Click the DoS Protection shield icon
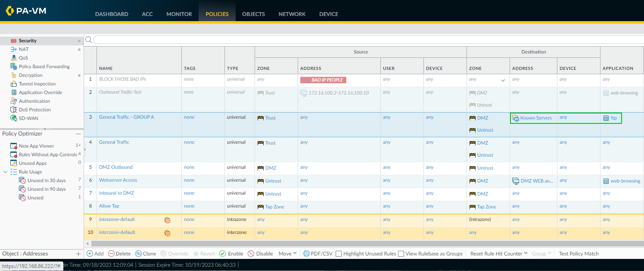 click(13, 110)
